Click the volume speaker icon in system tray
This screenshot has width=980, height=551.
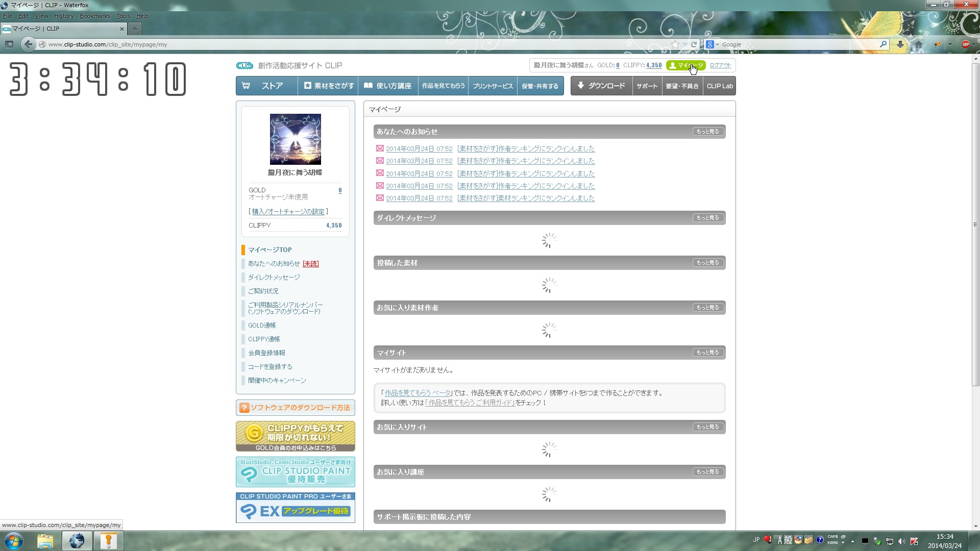(901, 541)
